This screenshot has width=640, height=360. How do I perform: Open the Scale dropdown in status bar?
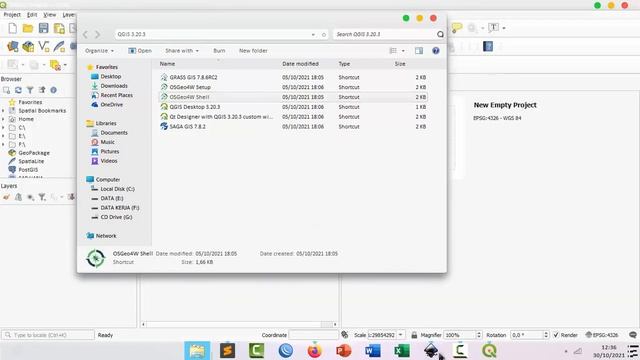pyautogui.click(x=401, y=335)
